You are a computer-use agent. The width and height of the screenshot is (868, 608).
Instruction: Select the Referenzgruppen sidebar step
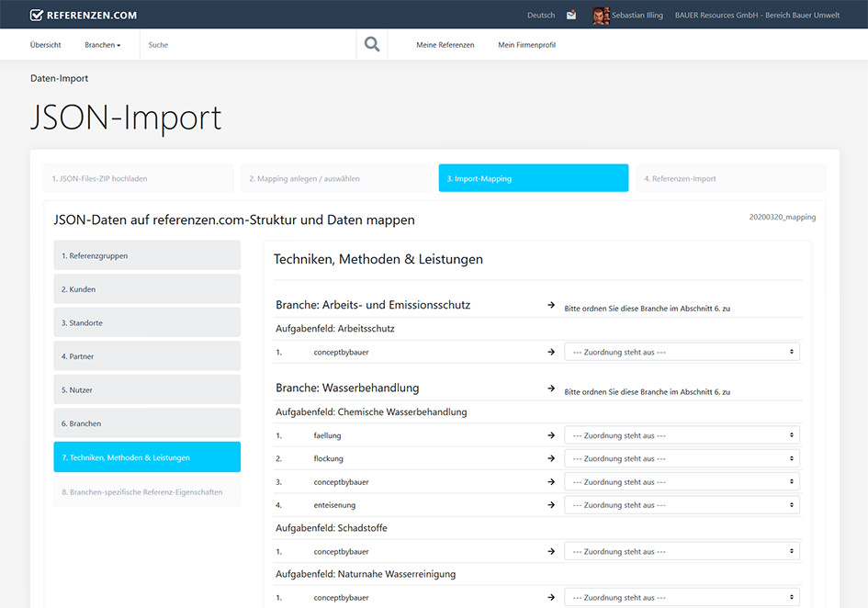(147, 255)
